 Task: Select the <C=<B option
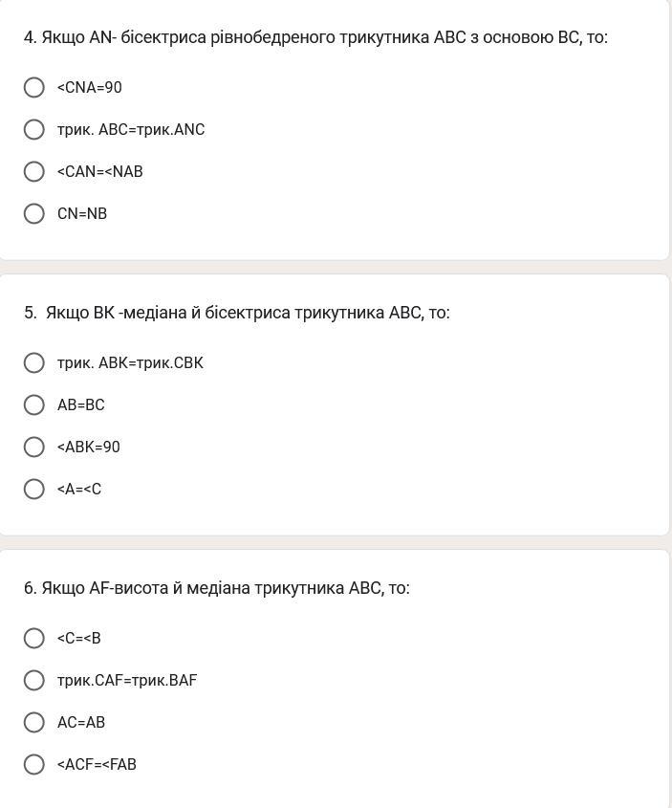tap(34, 638)
